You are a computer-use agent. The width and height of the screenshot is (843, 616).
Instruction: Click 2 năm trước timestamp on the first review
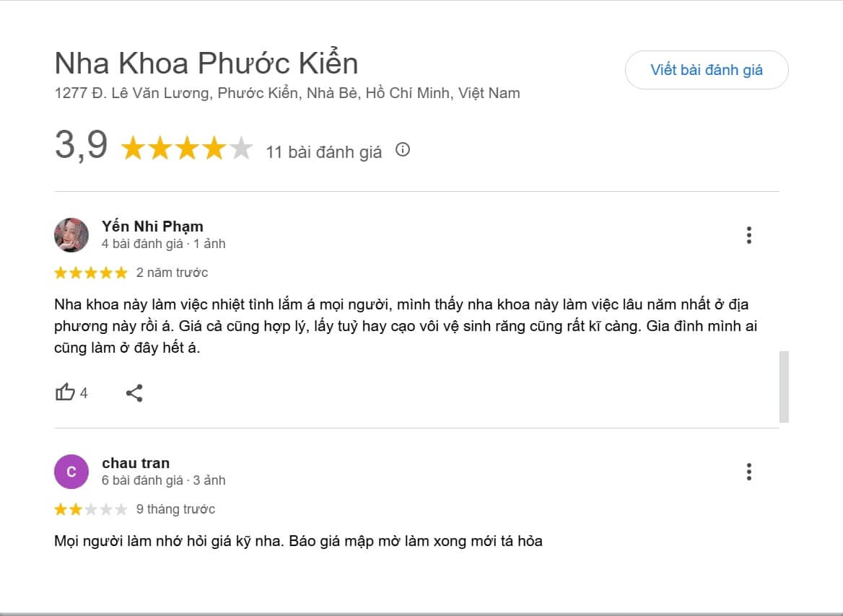(171, 273)
